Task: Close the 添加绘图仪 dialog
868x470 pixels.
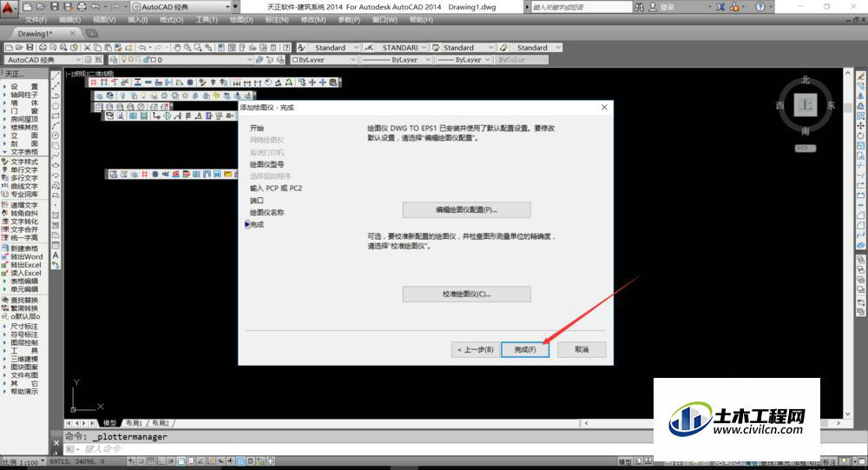Action: (x=604, y=107)
